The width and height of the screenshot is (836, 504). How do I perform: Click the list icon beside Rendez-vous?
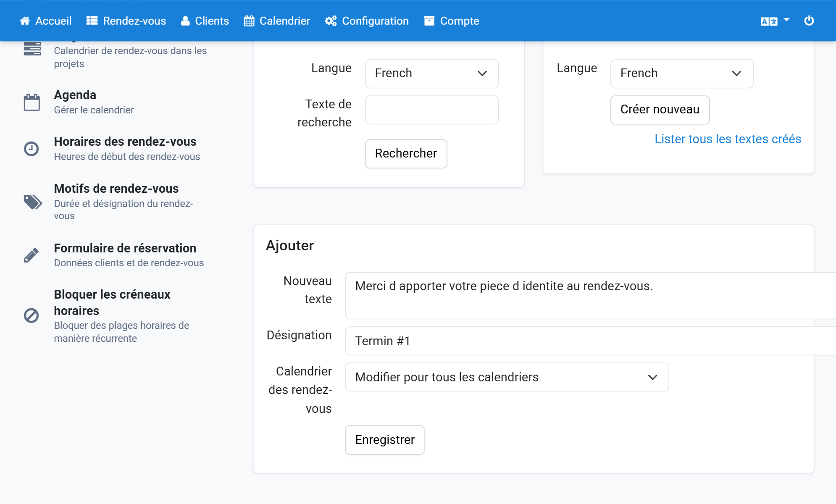click(92, 21)
